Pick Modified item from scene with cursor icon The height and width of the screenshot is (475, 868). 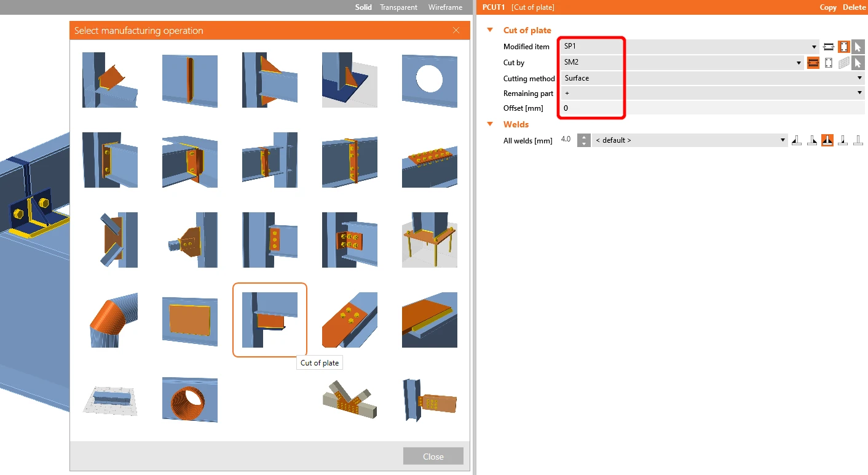pos(858,47)
